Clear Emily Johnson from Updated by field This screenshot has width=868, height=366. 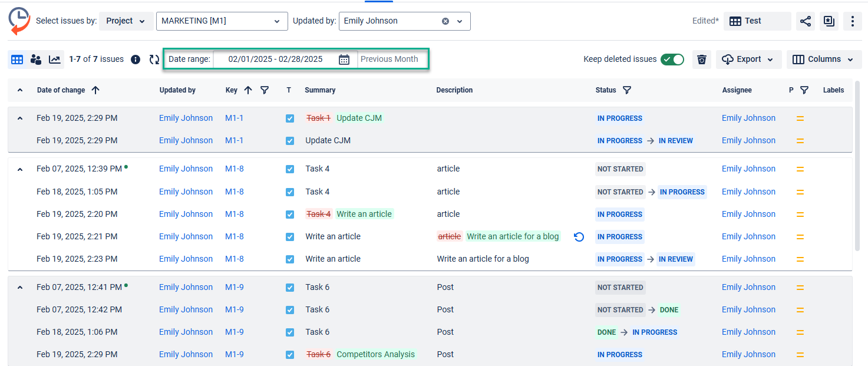445,21
